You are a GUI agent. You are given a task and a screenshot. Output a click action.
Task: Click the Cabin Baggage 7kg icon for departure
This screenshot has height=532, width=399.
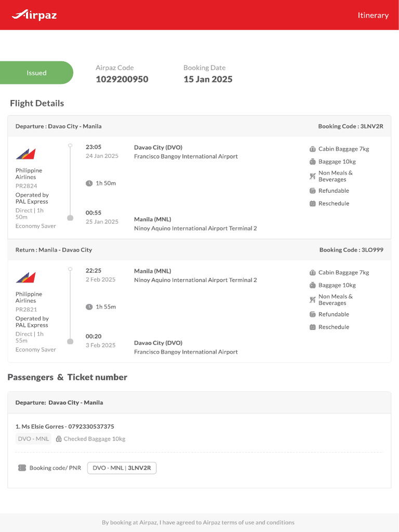coord(313,149)
